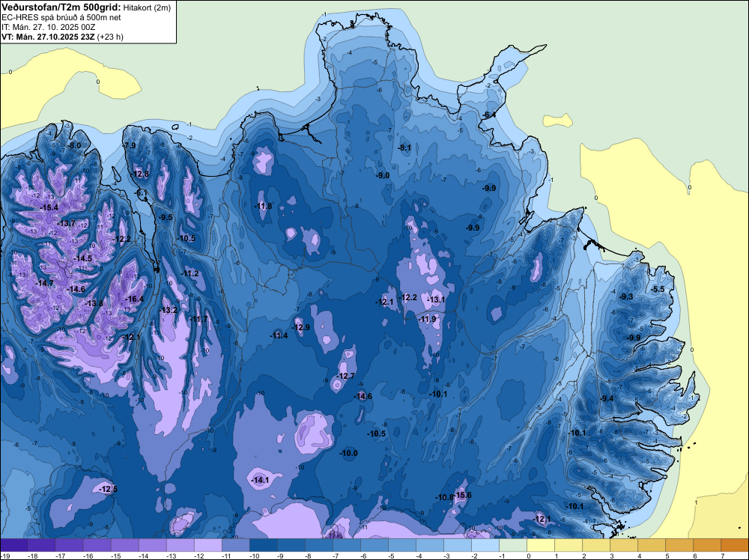Click the -13.1 temperature value
749x560 pixels.
tap(436, 299)
